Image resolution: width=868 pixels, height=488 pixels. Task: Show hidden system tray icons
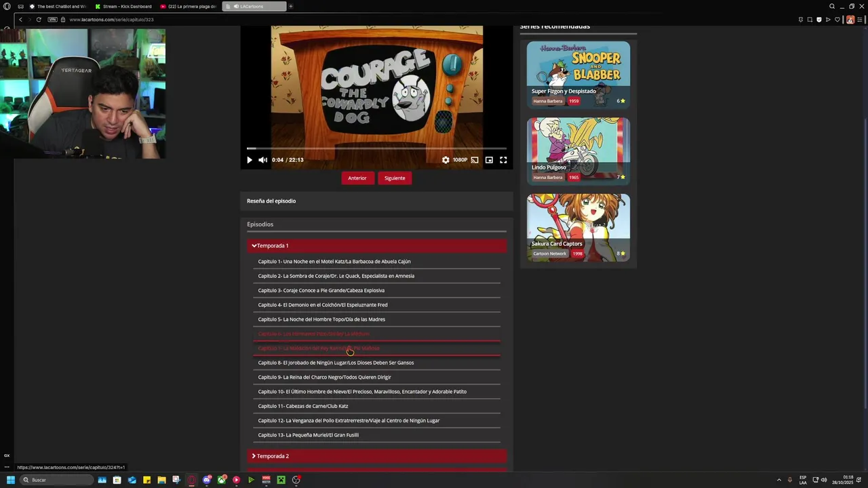coord(778,480)
